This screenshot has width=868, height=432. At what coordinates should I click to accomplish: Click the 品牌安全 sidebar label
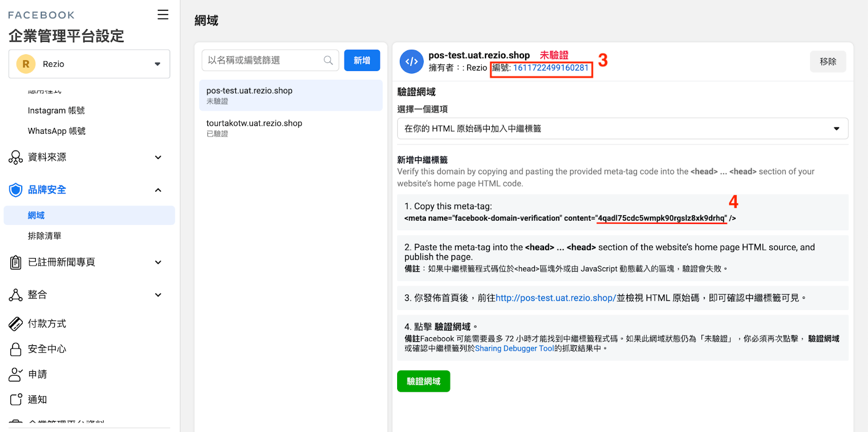(47, 190)
